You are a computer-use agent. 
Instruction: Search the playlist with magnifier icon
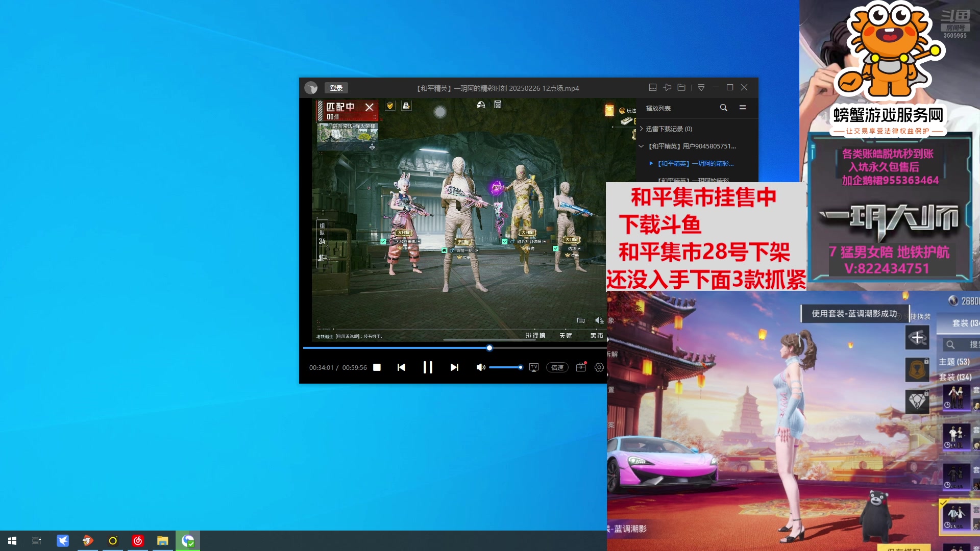[x=723, y=108]
